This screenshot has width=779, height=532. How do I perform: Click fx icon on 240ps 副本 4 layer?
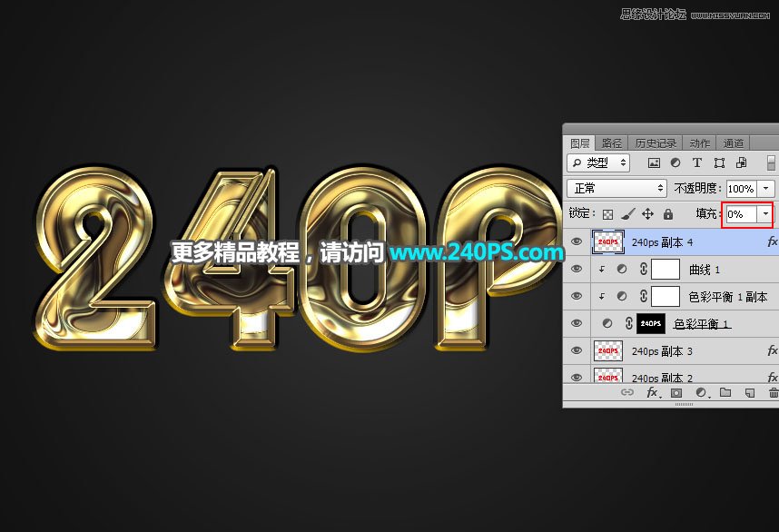772,241
